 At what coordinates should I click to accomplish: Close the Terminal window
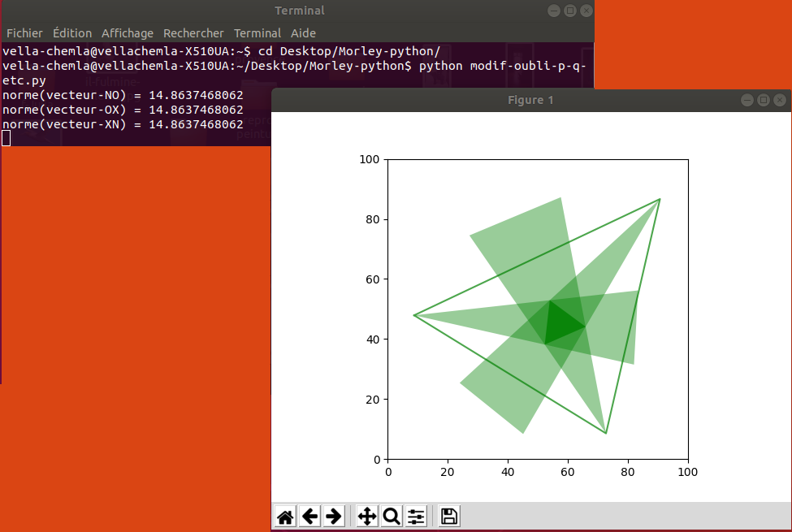point(586,11)
